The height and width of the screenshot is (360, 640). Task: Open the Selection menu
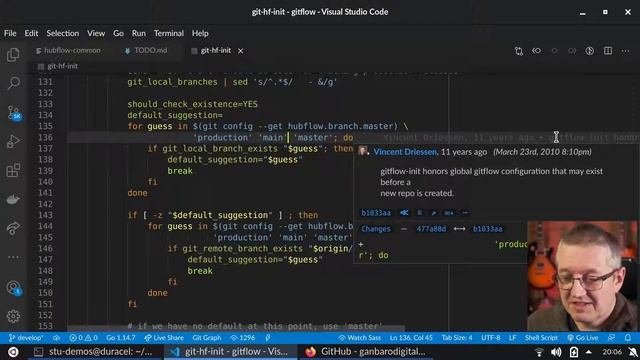[62, 33]
